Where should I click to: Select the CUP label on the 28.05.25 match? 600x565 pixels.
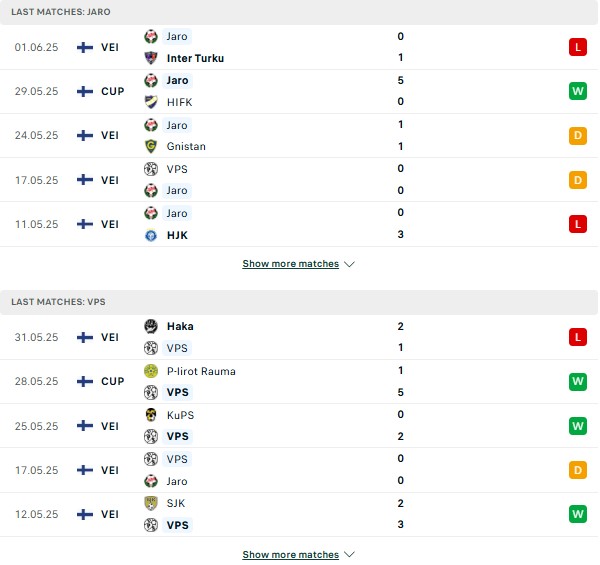tap(112, 381)
